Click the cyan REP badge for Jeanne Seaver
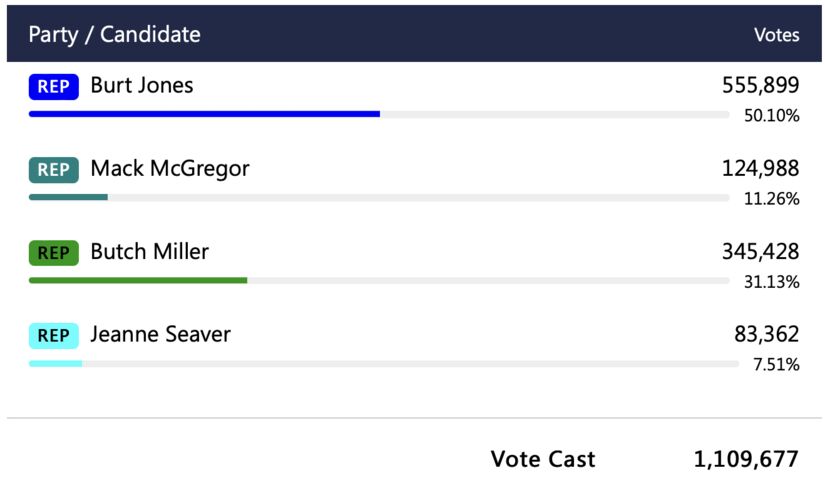The image size is (825, 478). [x=53, y=336]
